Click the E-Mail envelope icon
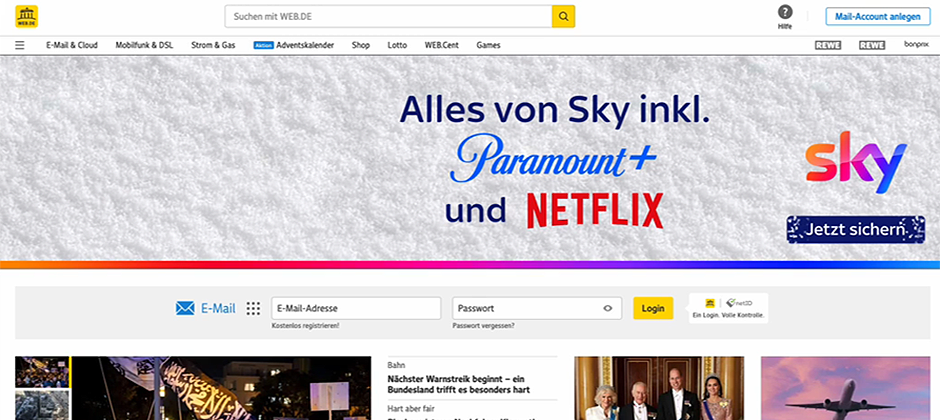 tap(185, 309)
